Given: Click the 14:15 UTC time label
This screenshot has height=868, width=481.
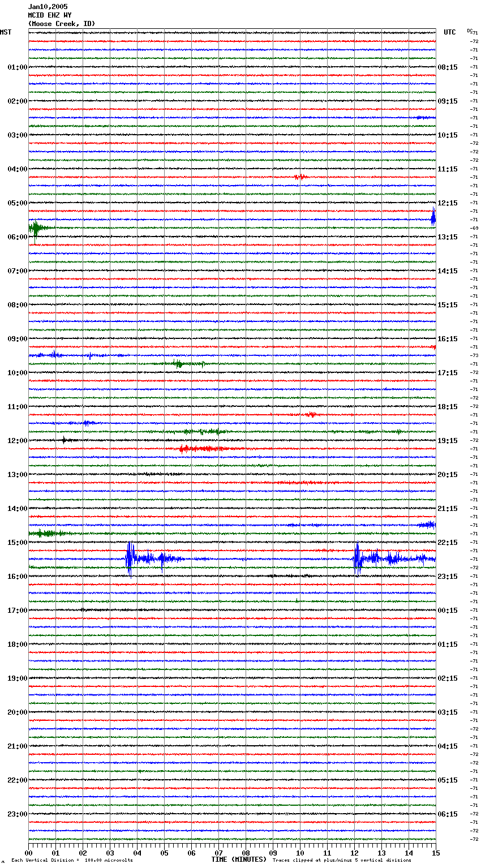Looking at the screenshot, I should (x=448, y=271).
